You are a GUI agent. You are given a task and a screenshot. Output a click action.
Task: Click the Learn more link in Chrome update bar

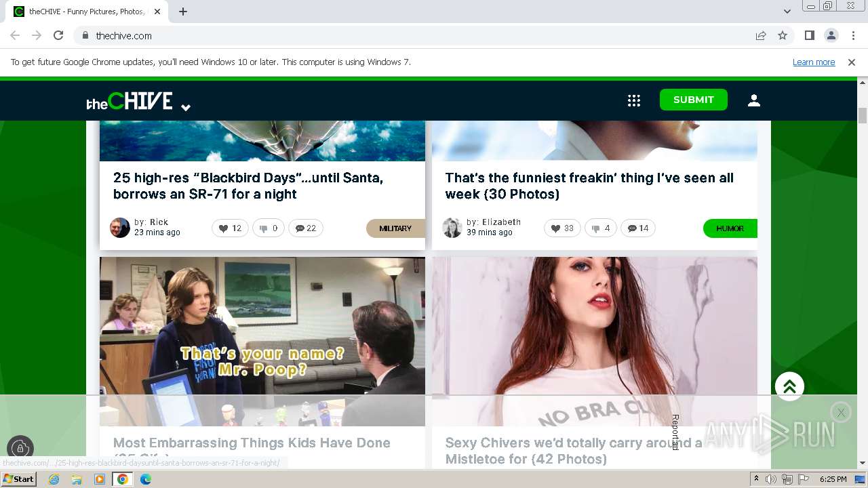tap(814, 62)
